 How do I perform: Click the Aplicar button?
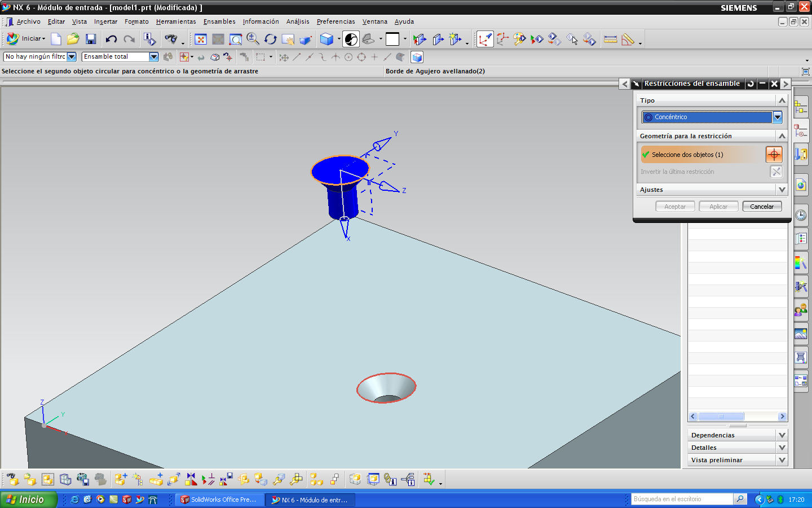718,207
